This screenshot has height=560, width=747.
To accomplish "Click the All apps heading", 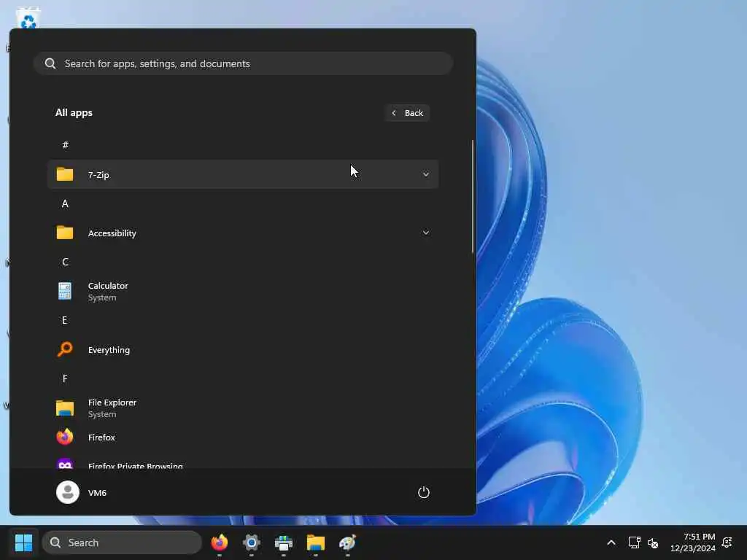I will tap(74, 113).
